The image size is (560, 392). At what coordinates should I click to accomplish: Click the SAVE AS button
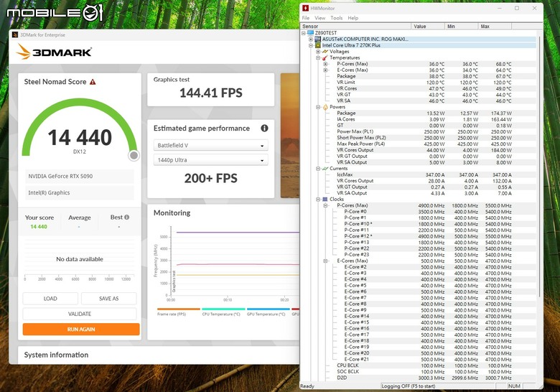pyautogui.click(x=109, y=299)
